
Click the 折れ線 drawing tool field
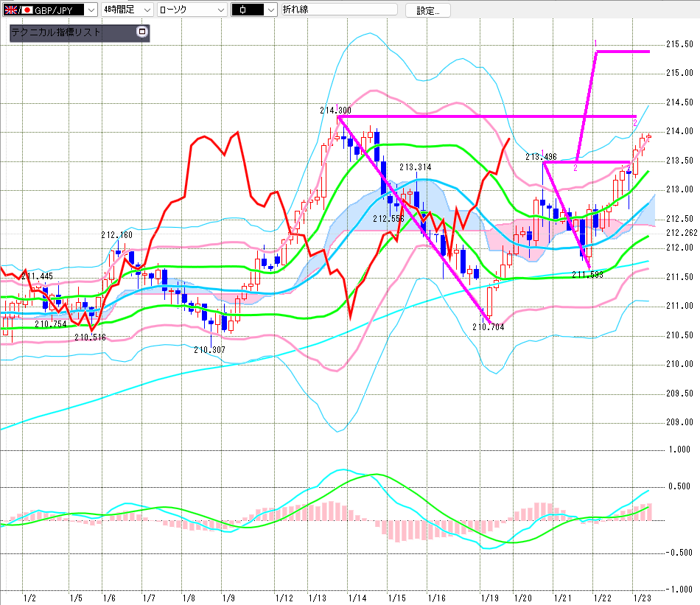pos(337,10)
